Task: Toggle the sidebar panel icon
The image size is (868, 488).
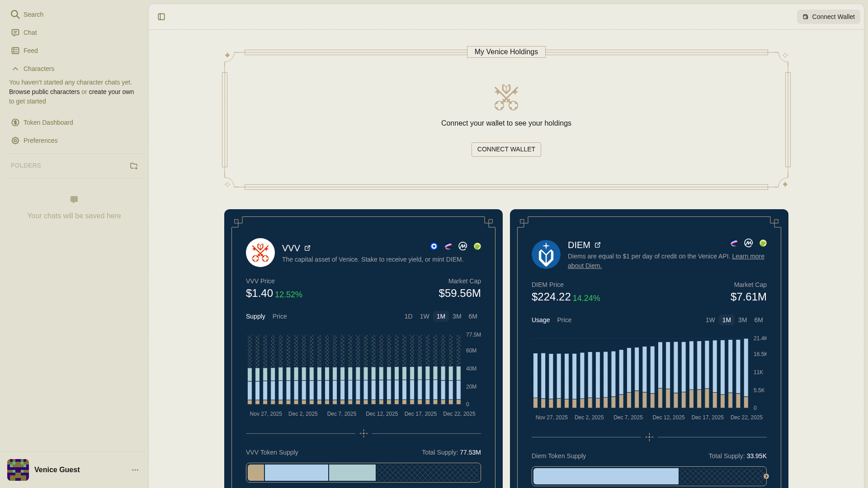Action: click(x=161, y=17)
